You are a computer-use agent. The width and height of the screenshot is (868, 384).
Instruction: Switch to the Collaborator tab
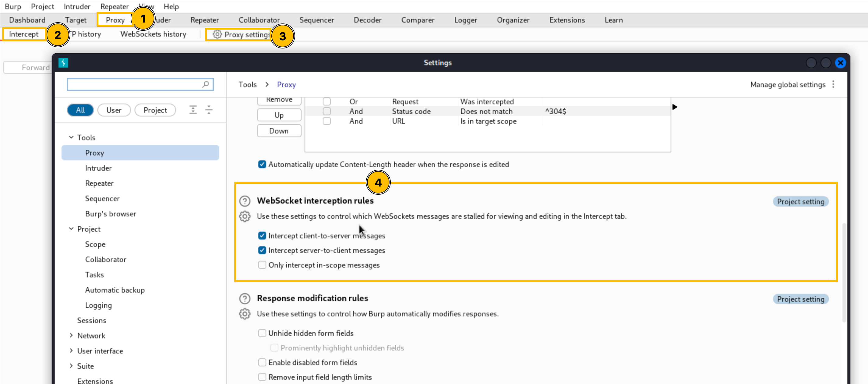pyautogui.click(x=259, y=20)
